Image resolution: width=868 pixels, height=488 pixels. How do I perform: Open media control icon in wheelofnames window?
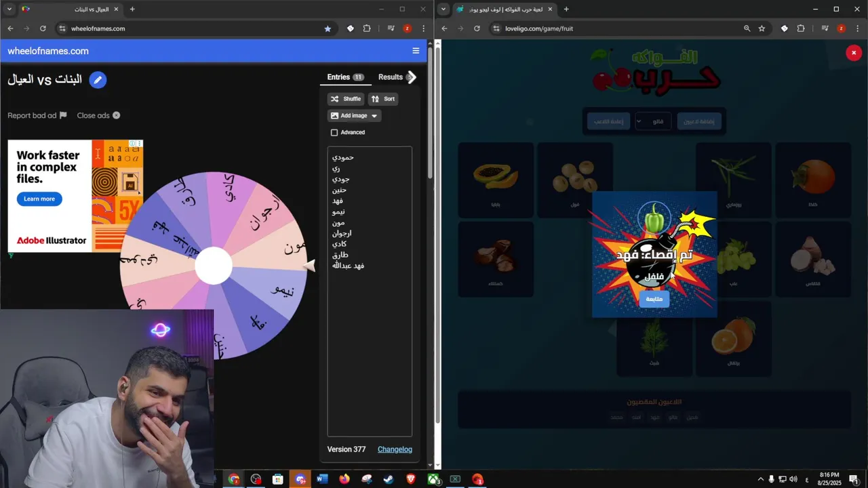(x=391, y=28)
